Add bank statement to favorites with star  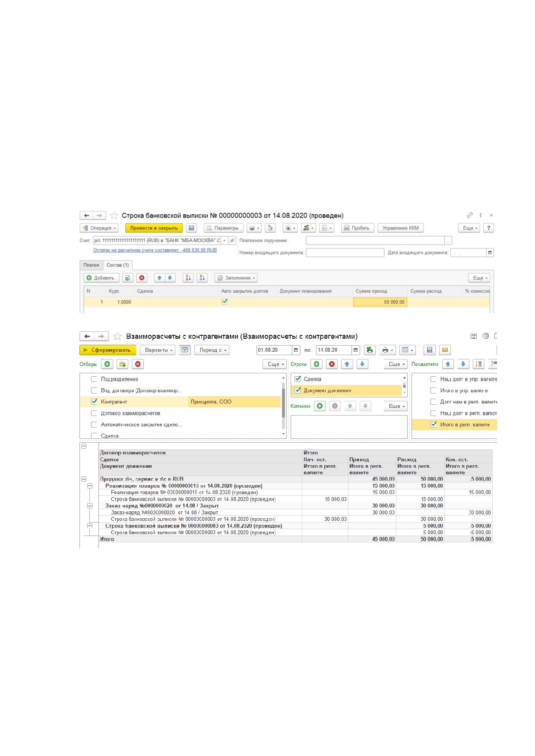pos(114,215)
